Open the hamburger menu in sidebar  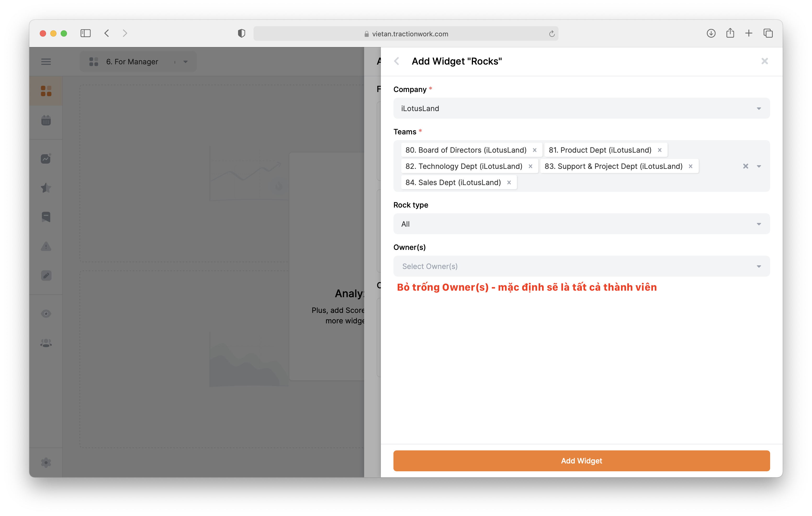pyautogui.click(x=46, y=62)
